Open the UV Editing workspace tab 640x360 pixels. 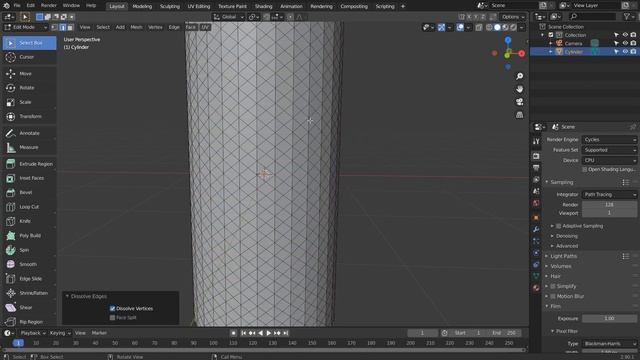click(199, 6)
